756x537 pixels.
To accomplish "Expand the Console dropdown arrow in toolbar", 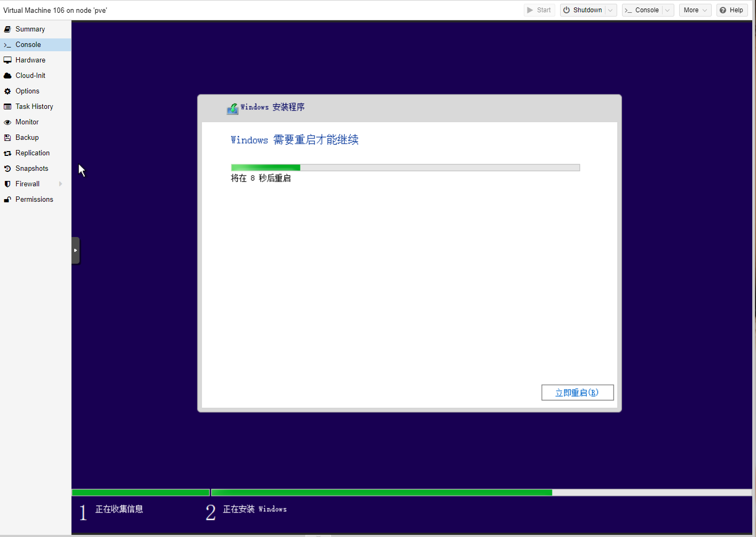I will point(667,10).
